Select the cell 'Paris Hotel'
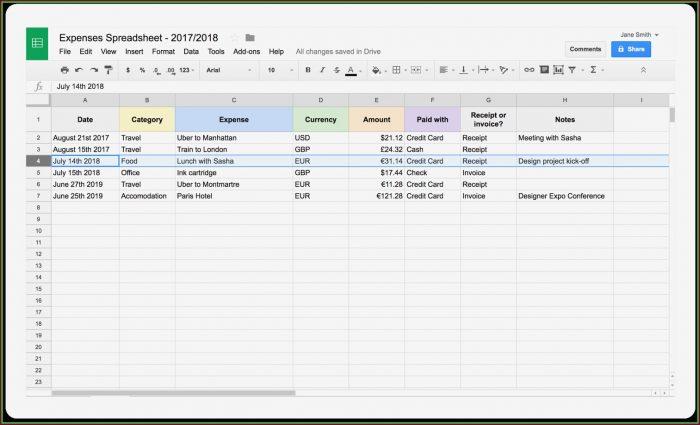 234,196
